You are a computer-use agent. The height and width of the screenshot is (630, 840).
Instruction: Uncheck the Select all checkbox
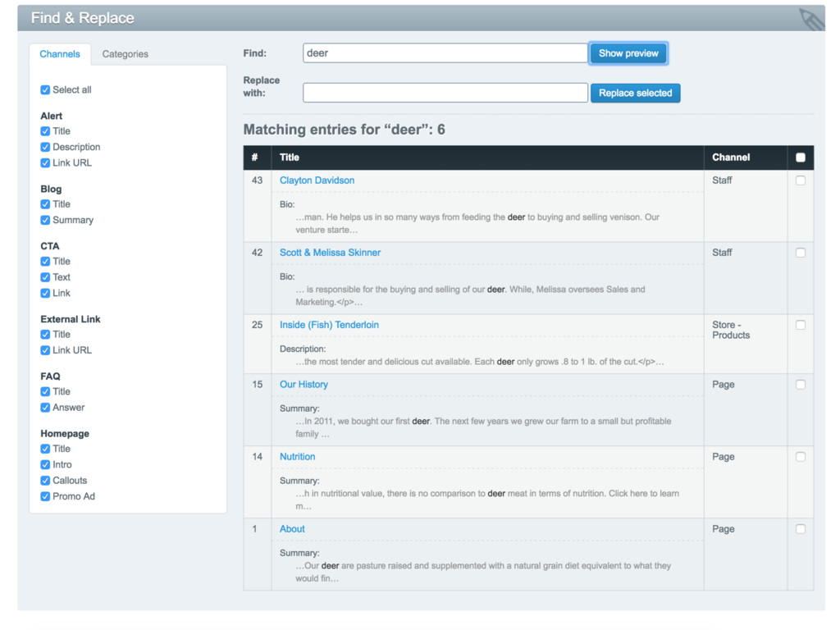46,90
